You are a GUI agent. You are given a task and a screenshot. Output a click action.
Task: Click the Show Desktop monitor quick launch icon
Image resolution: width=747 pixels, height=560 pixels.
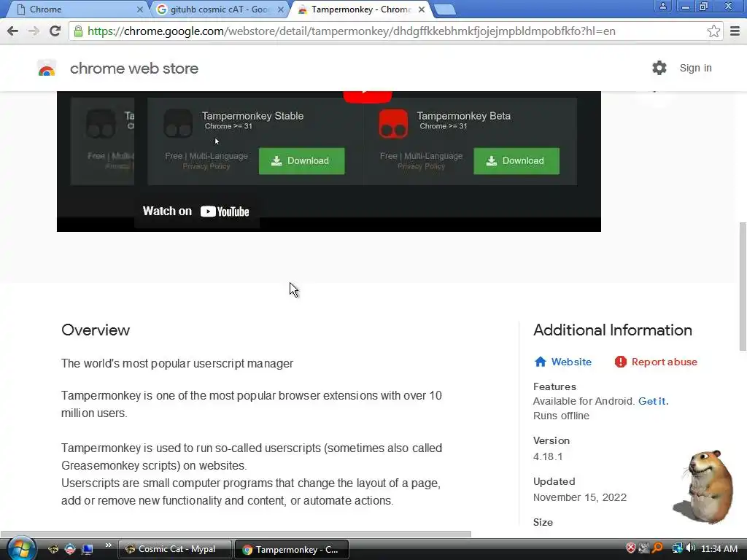click(87, 549)
